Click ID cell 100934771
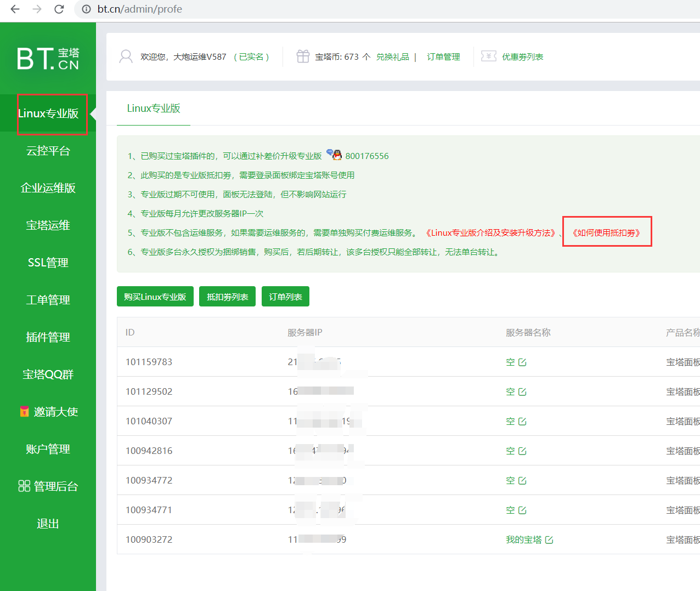This screenshot has width=700, height=591. coord(149,510)
